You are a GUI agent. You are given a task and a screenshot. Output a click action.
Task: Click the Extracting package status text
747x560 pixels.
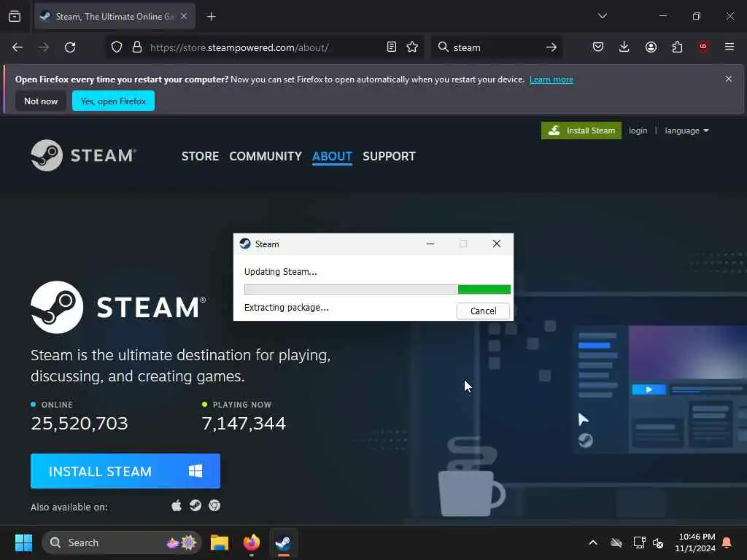286,308
